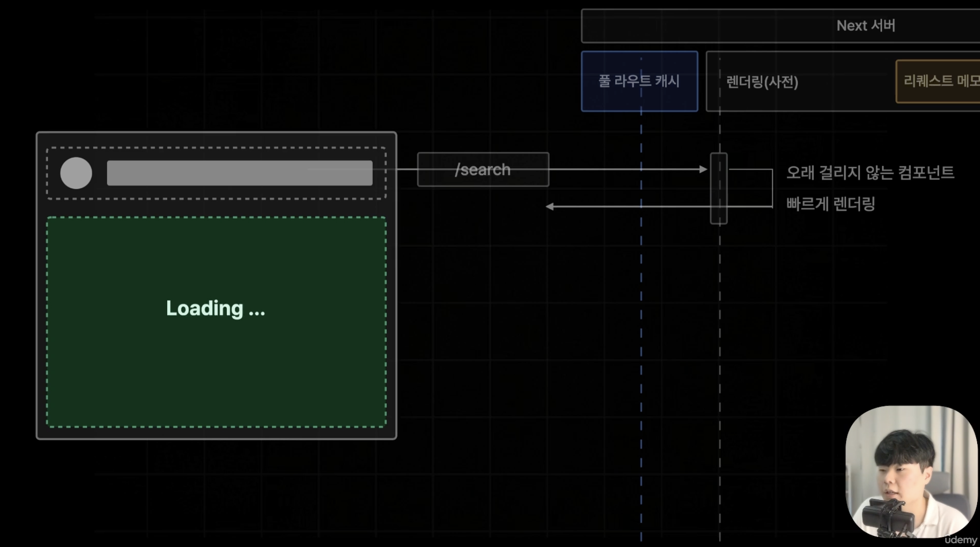Click the 렌더링(사전) label

click(762, 82)
